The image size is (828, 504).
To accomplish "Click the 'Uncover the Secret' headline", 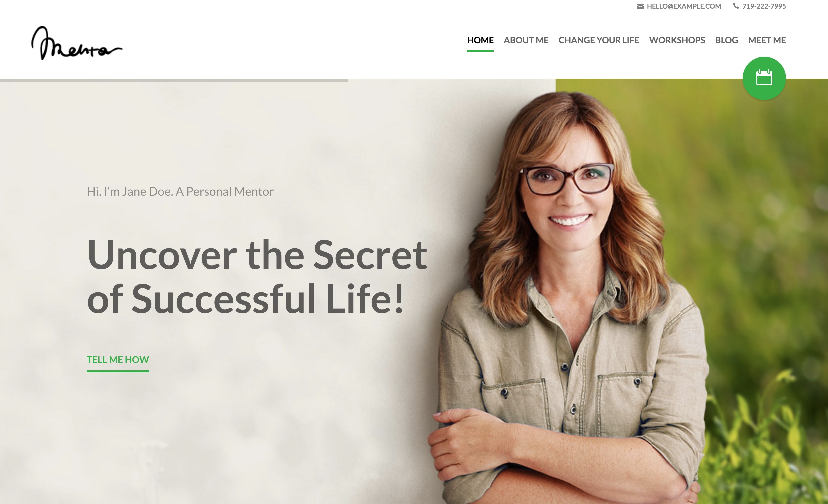I will point(257,276).
